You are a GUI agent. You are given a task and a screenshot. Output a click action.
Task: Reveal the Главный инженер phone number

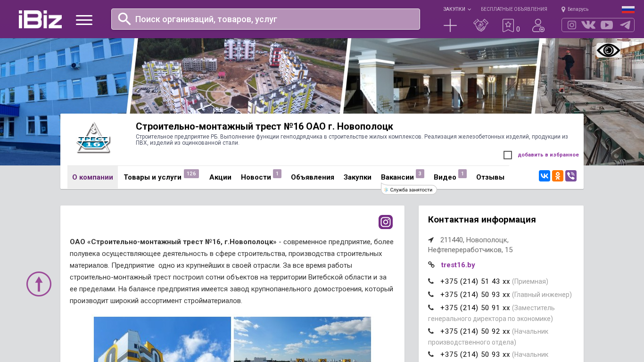coord(475,295)
